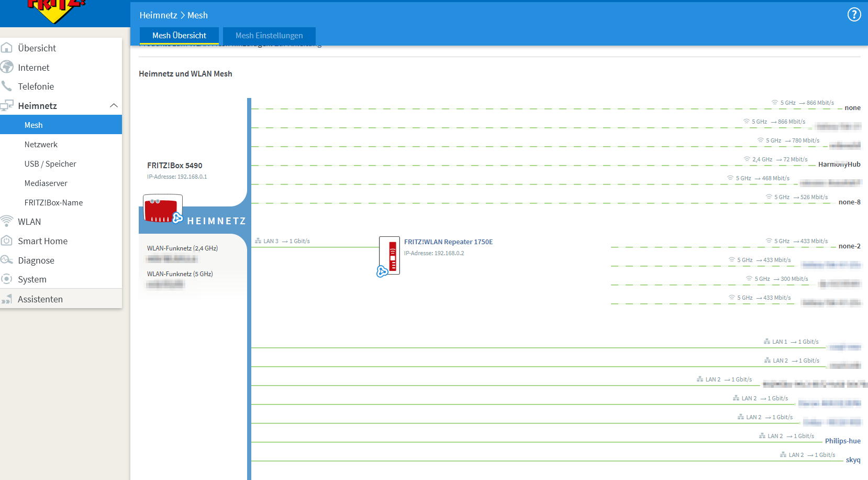Click the Übersicht home icon
868x480 pixels.
tap(7, 48)
